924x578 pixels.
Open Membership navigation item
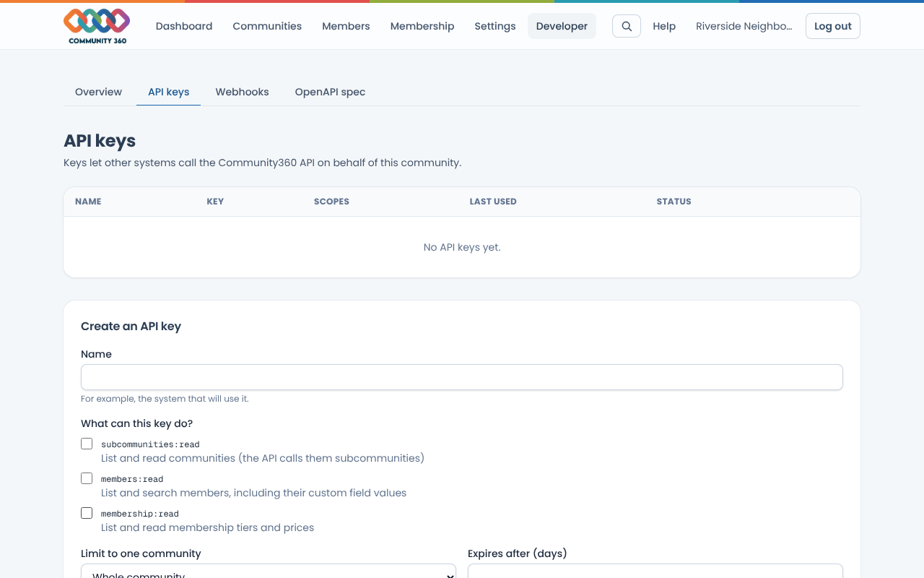tap(422, 26)
